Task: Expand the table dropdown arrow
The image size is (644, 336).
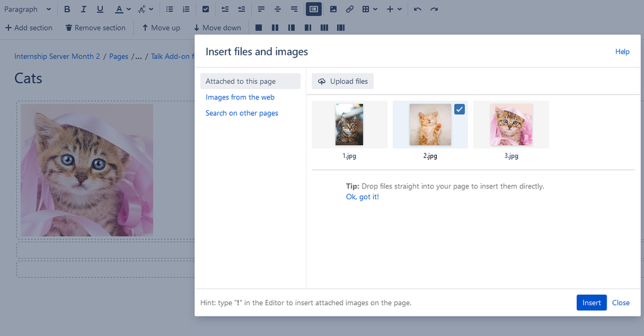Action: click(375, 9)
